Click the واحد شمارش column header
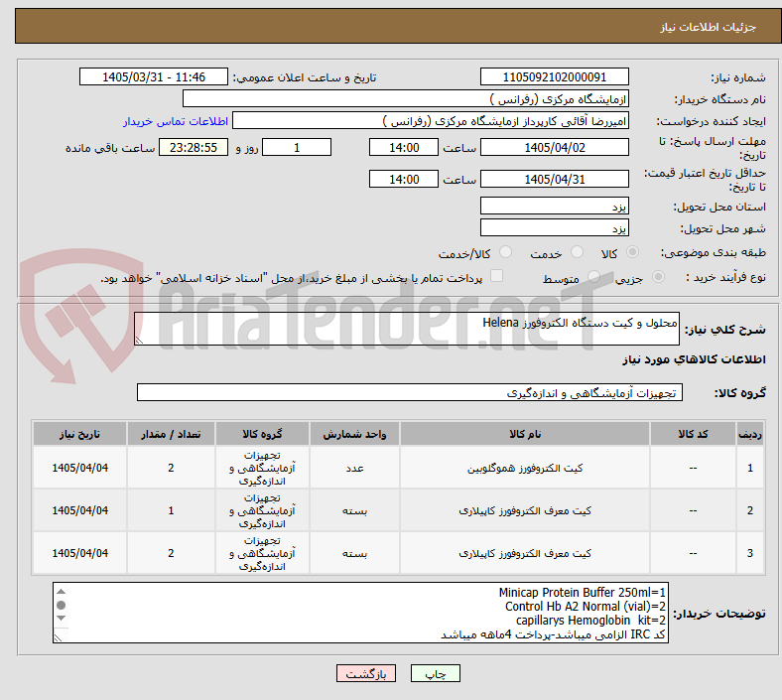Screen dimensions: 782x700 [x=354, y=434]
